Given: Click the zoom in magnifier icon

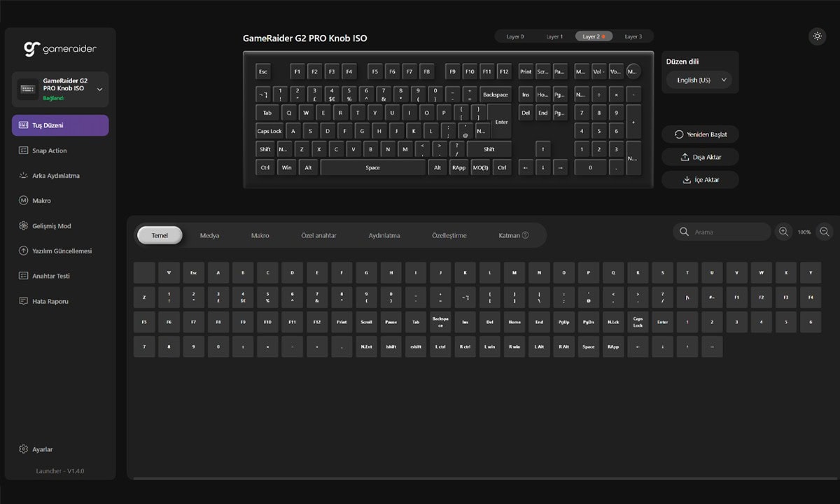Looking at the screenshot, I should click(x=783, y=232).
